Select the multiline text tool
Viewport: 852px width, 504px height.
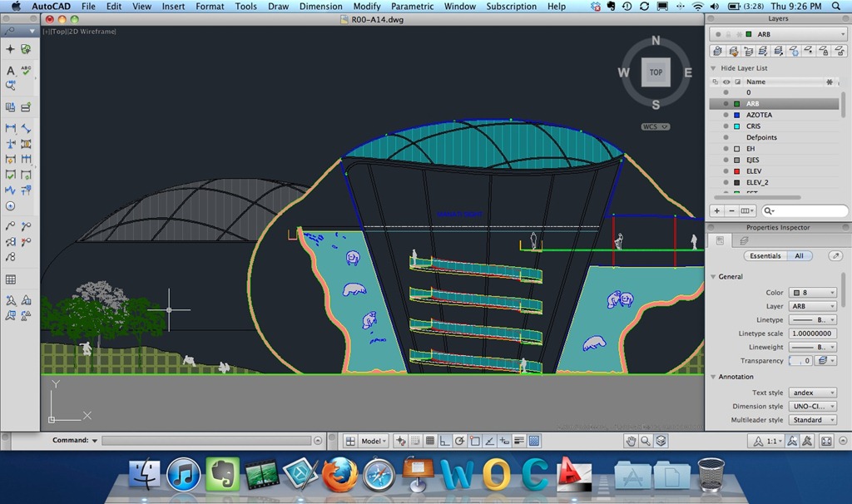click(10, 72)
